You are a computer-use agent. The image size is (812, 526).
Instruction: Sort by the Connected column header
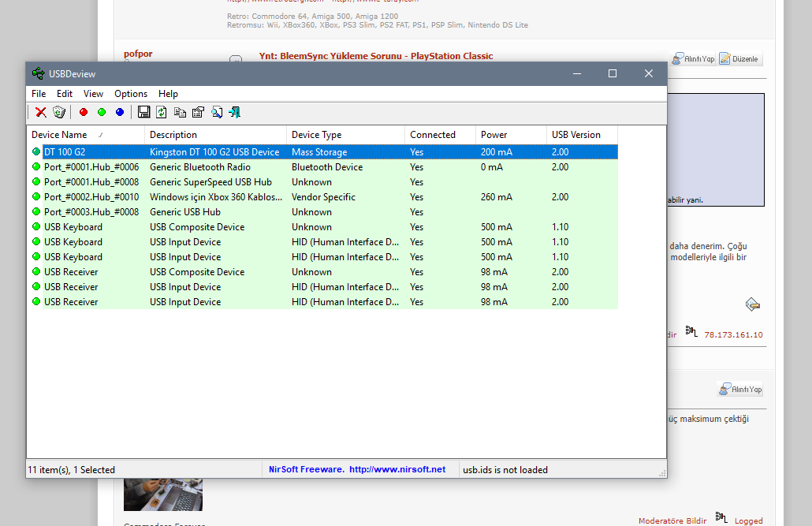[x=440, y=135]
